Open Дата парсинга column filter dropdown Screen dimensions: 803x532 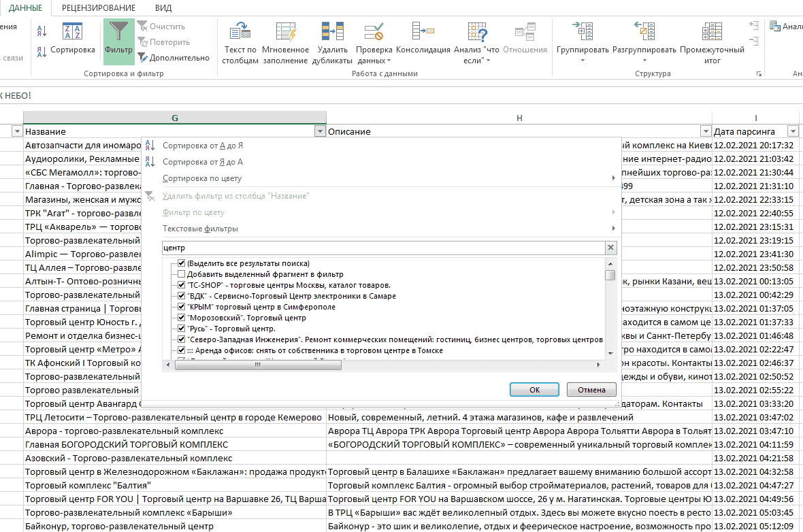pyautogui.click(x=793, y=131)
